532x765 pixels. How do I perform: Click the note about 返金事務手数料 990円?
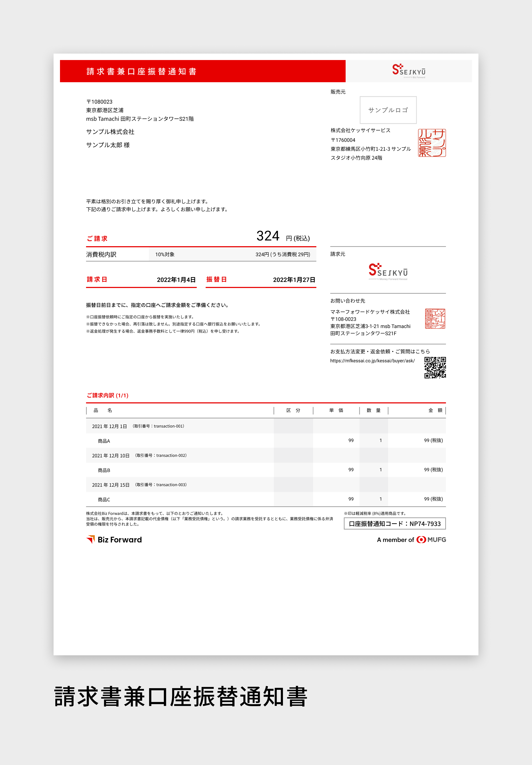tap(163, 331)
